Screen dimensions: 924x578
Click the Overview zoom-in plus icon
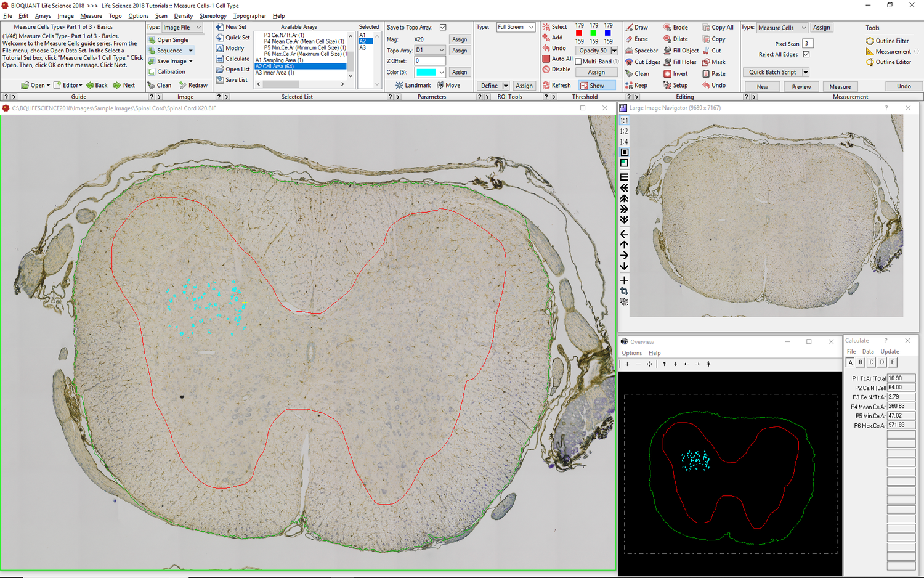tap(627, 364)
